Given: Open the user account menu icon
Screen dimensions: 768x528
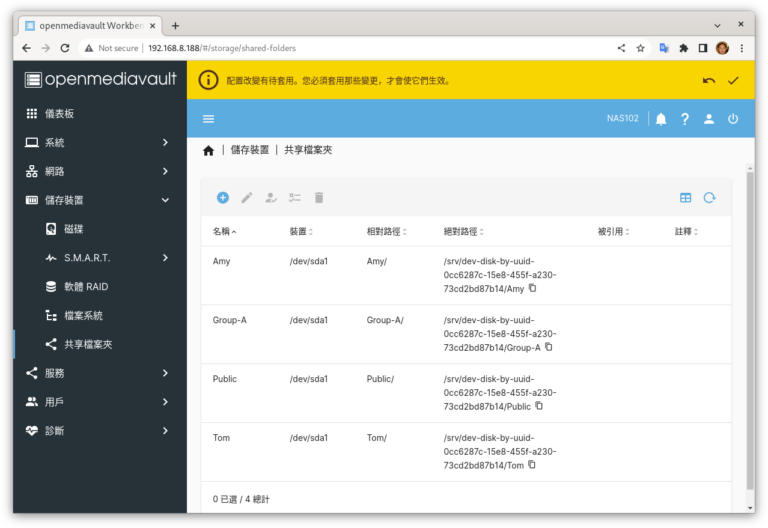Looking at the screenshot, I should tap(709, 119).
